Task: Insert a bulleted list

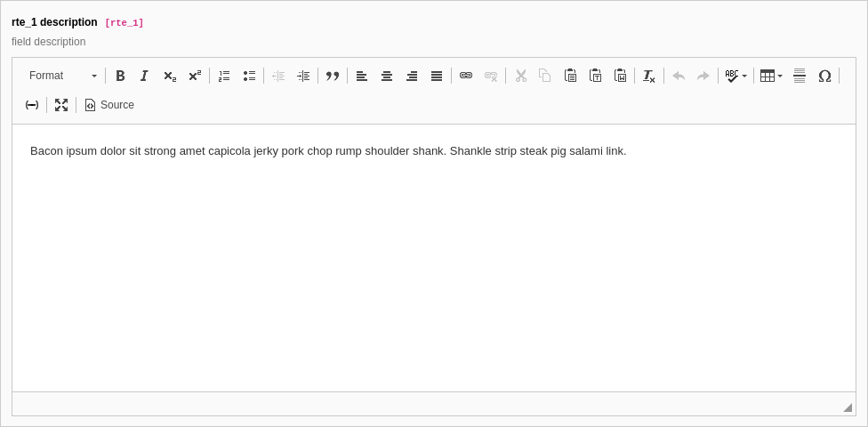Action: pos(249,76)
